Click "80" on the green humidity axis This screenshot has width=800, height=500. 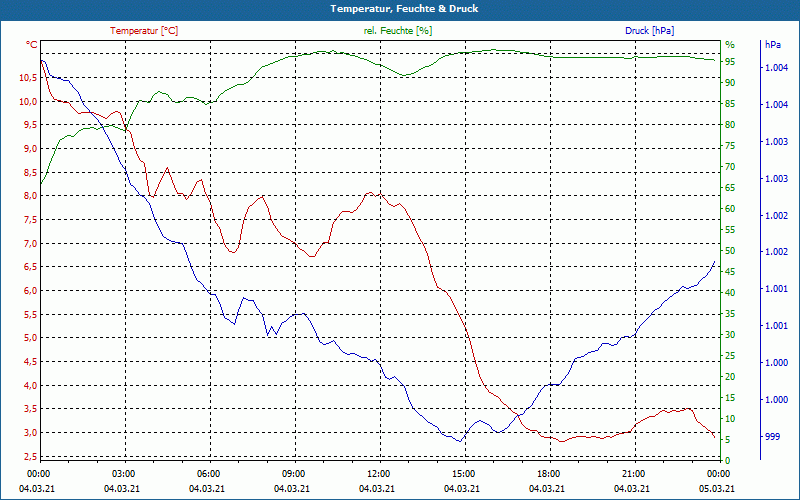pyautogui.click(x=730, y=124)
